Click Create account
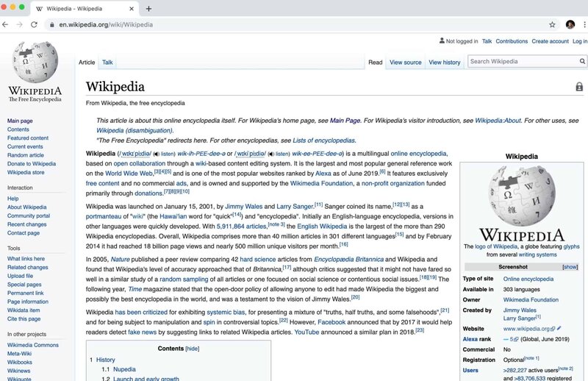Viewport: 588px width, 381px height. [x=550, y=41]
